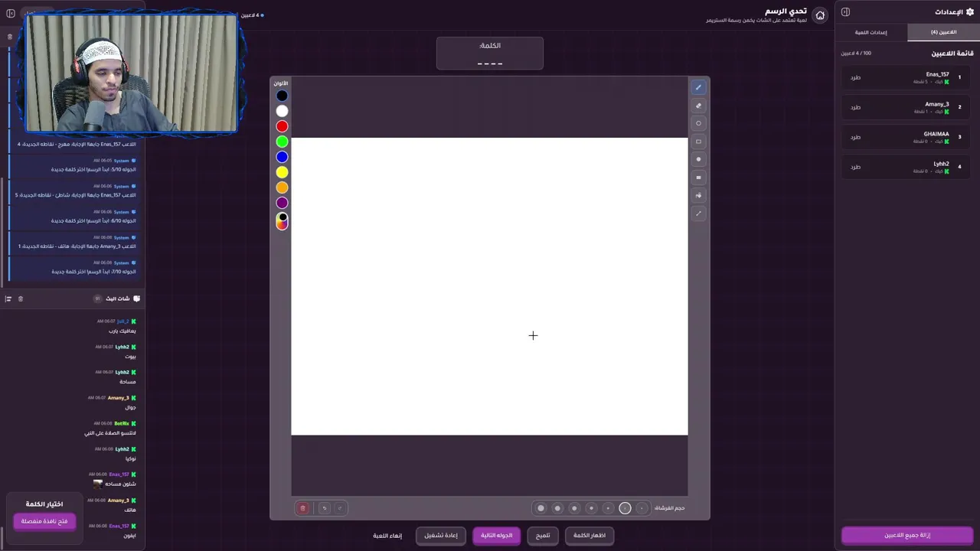Pick blue color swatch
Viewport: 980px width, 551px height.
click(x=283, y=157)
